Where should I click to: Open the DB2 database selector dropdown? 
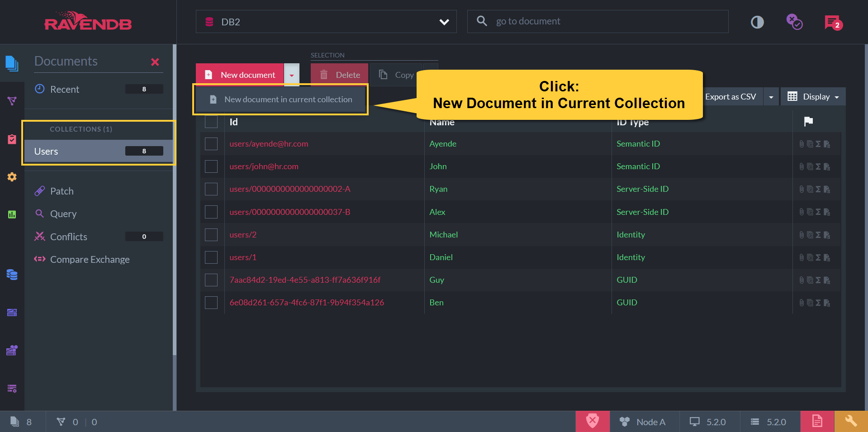pyautogui.click(x=326, y=22)
